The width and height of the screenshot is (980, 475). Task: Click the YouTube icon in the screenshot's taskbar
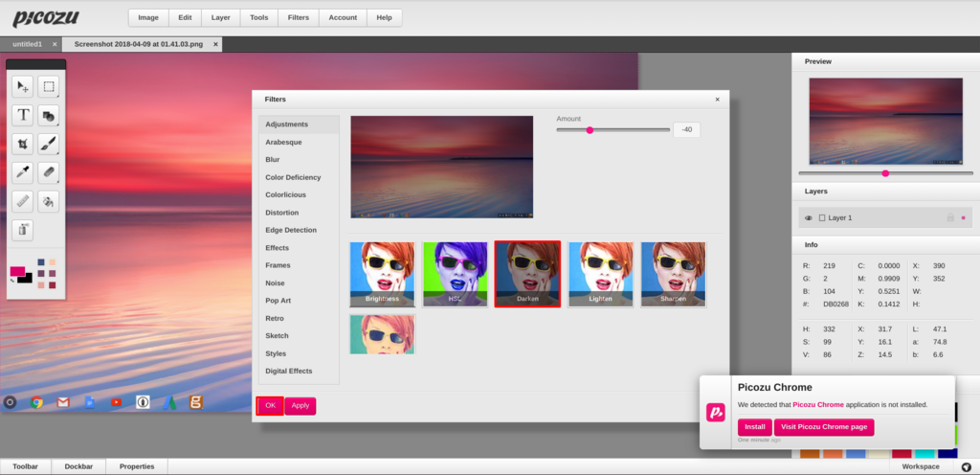pyautogui.click(x=116, y=402)
